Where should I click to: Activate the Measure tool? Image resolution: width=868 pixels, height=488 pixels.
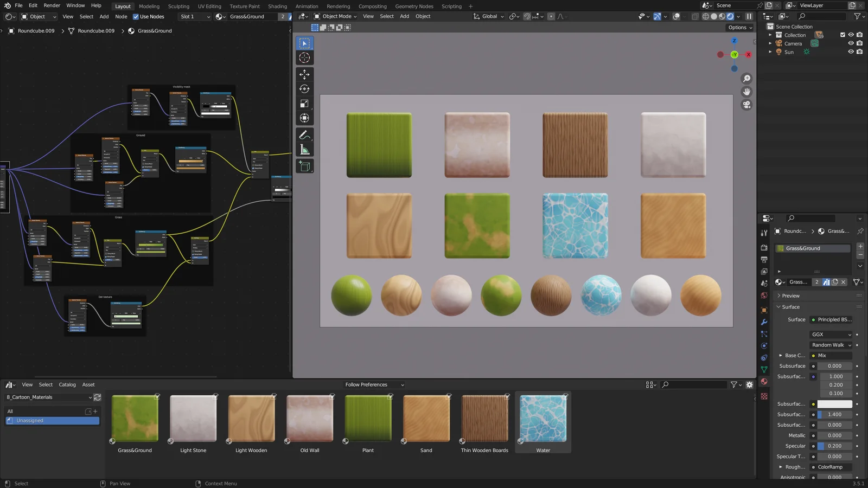click(x=304, y=150)
